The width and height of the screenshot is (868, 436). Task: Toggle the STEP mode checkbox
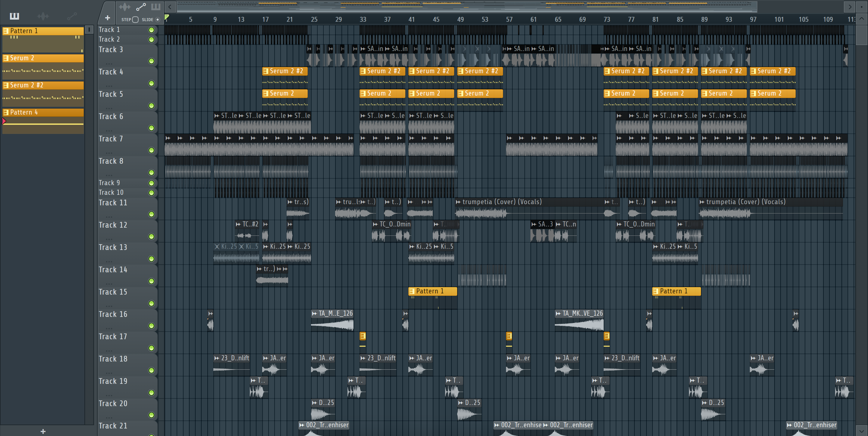(x=135, y=20)
